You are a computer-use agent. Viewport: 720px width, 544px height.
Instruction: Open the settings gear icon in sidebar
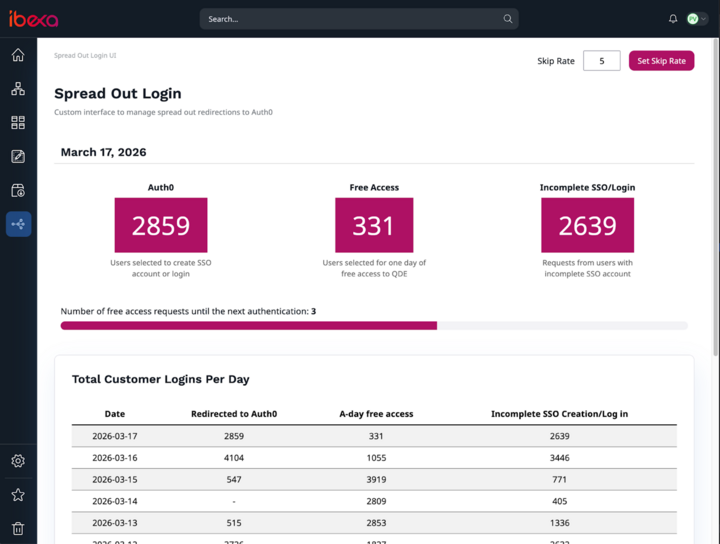pyautogui.click(x=18, y=460)
